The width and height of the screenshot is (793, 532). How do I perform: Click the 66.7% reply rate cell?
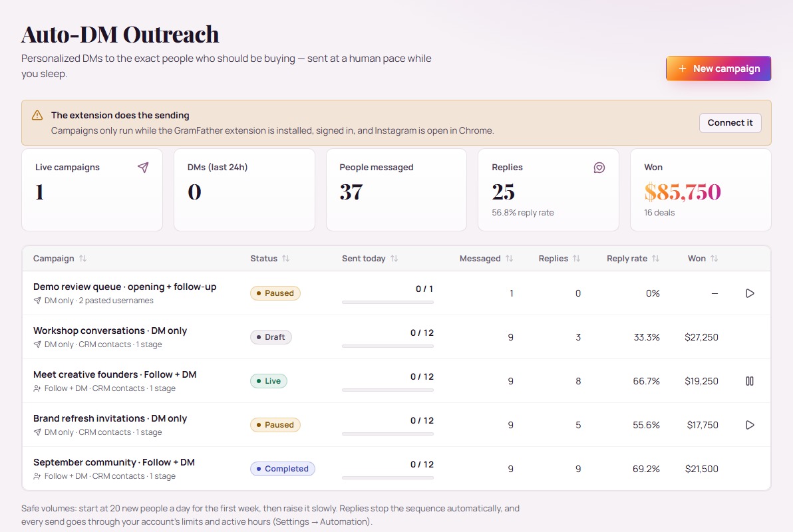pos(647,381)
